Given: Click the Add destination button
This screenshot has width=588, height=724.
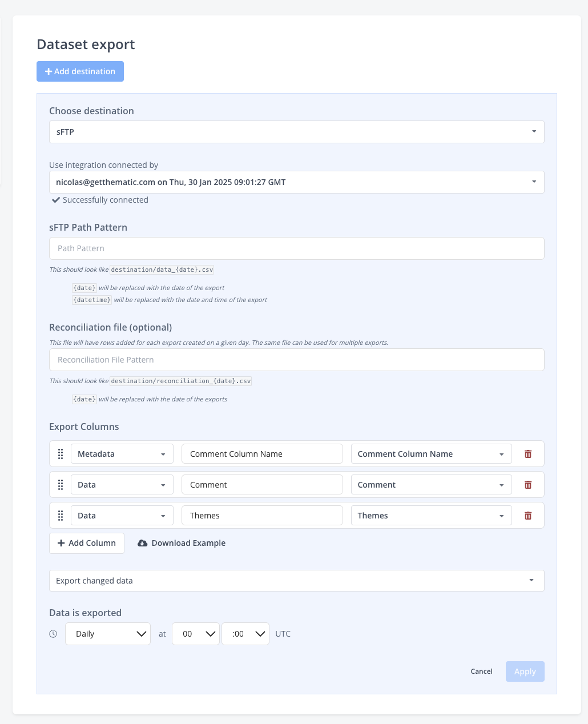Looking at the screenshot, I should [x=80, y=71].
